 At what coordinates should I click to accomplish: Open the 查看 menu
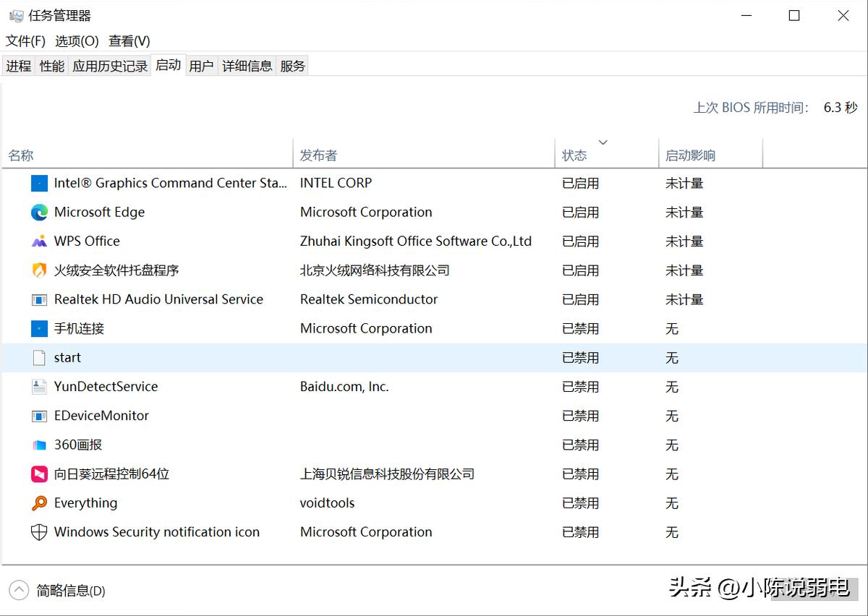(x=129, y=41)
